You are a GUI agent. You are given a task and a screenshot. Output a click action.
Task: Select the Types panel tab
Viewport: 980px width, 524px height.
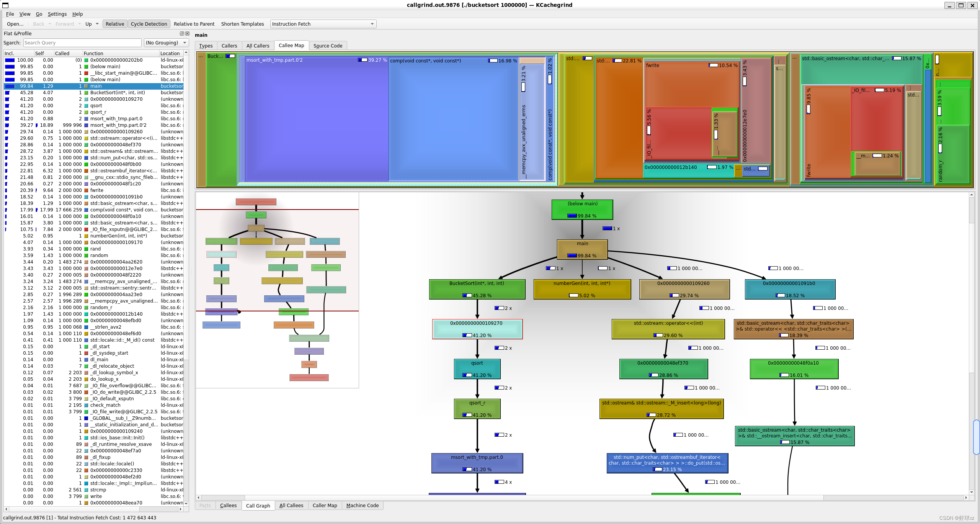[x=206, y=46]
